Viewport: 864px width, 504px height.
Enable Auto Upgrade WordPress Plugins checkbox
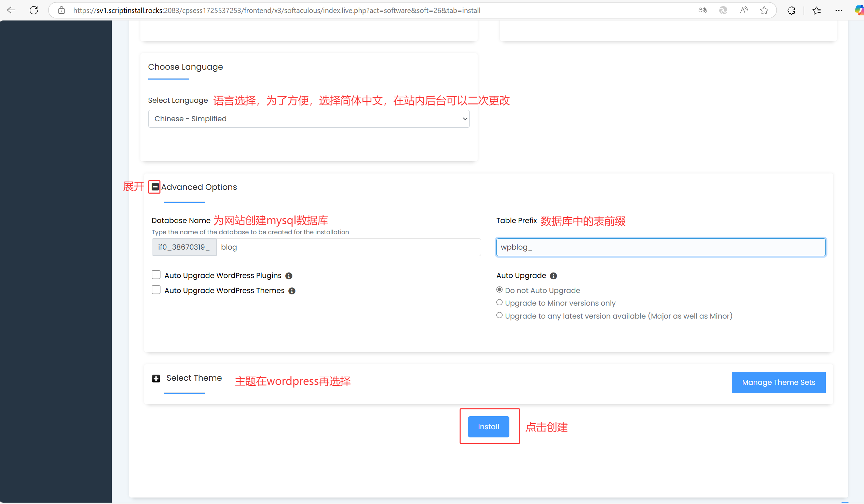click(x=156, y=275)
